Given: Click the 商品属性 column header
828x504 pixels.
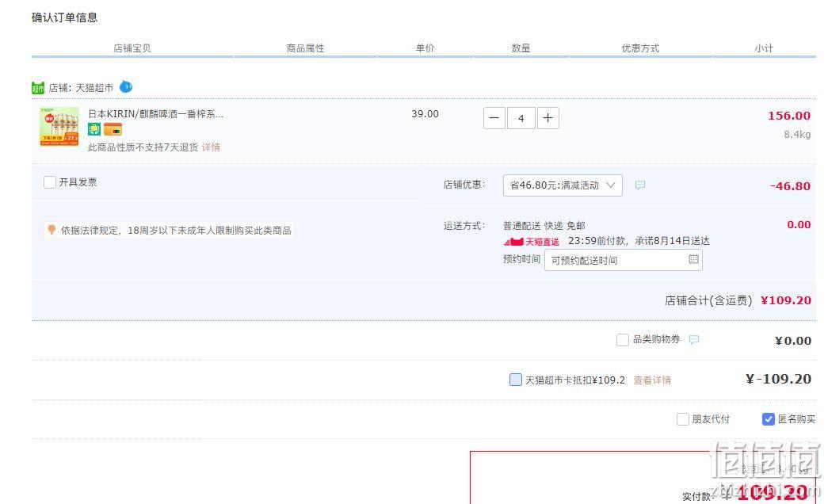Looking at the screenshot, I should pos(305,48).
